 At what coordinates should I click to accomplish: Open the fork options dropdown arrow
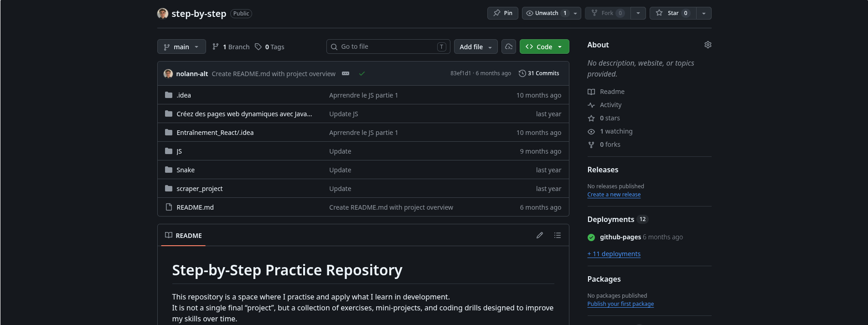click(638, 13)
